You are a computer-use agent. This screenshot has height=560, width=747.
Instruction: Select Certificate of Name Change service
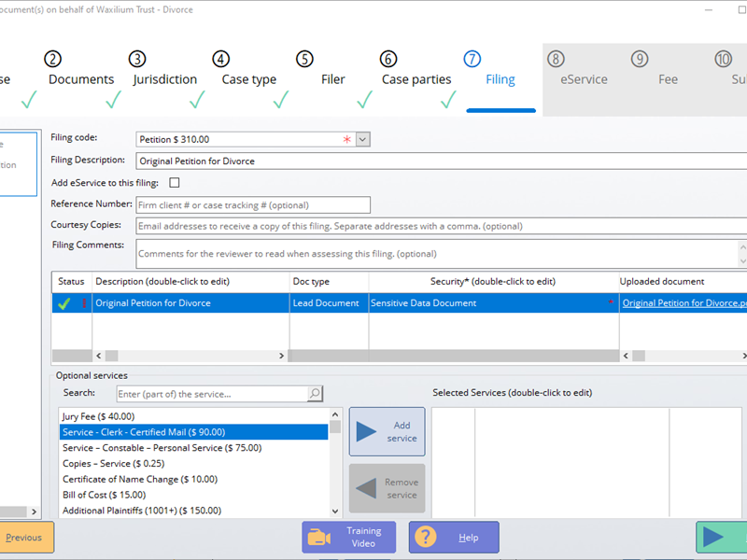click(139, 479)
